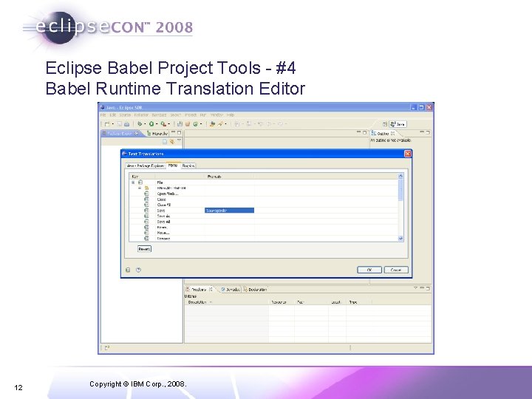
Task: Select the Close row in translation table
Action: tap(263, 199)
